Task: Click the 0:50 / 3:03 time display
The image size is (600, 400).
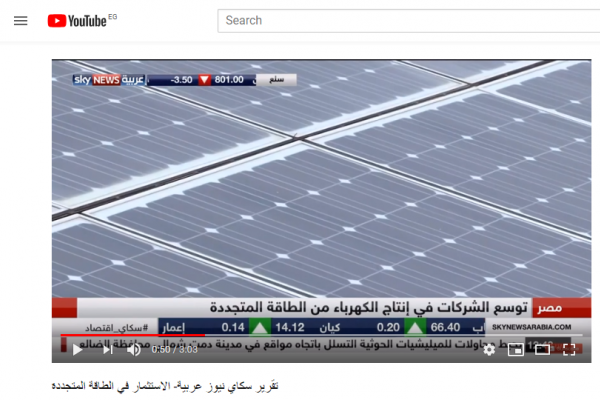Action: coord(174,349)
